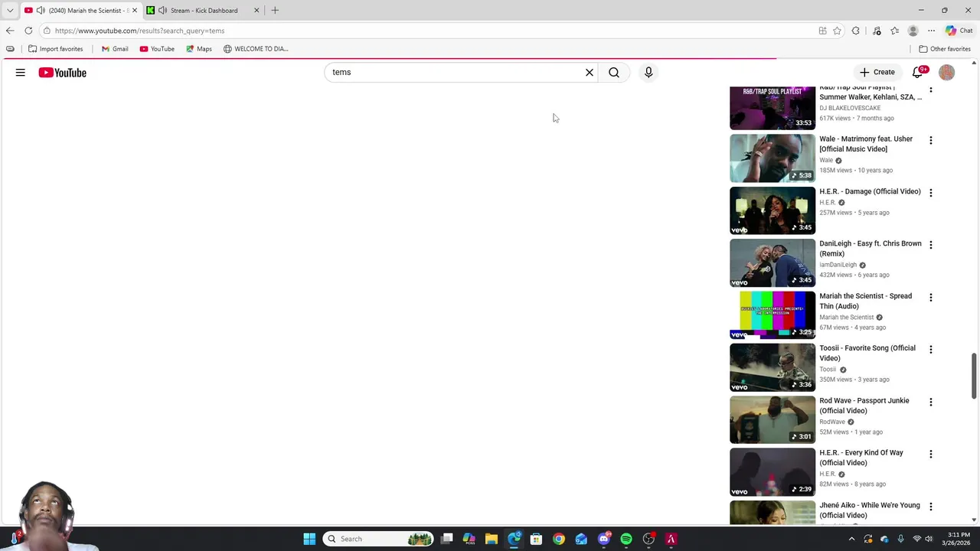
Task: Open favorites list icon
Action: click(894, 31)
